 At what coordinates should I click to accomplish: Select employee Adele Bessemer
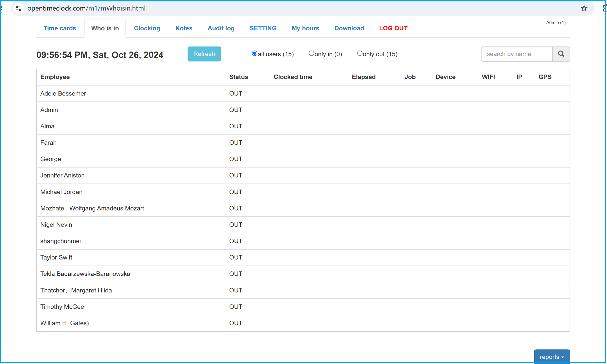[63, 93]
